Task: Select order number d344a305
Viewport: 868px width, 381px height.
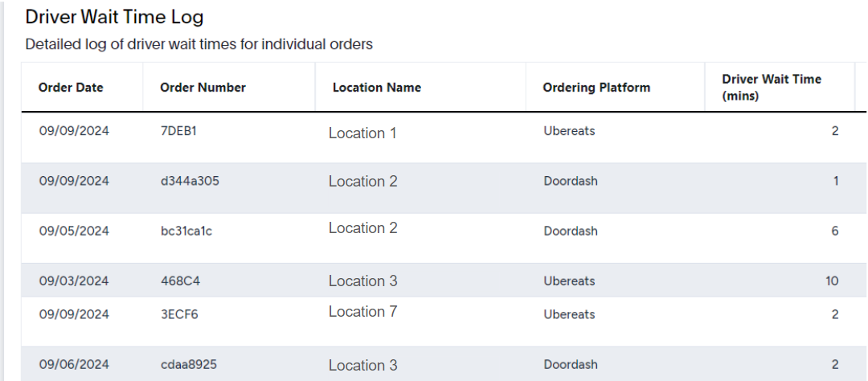Action: tap(190, 181)
